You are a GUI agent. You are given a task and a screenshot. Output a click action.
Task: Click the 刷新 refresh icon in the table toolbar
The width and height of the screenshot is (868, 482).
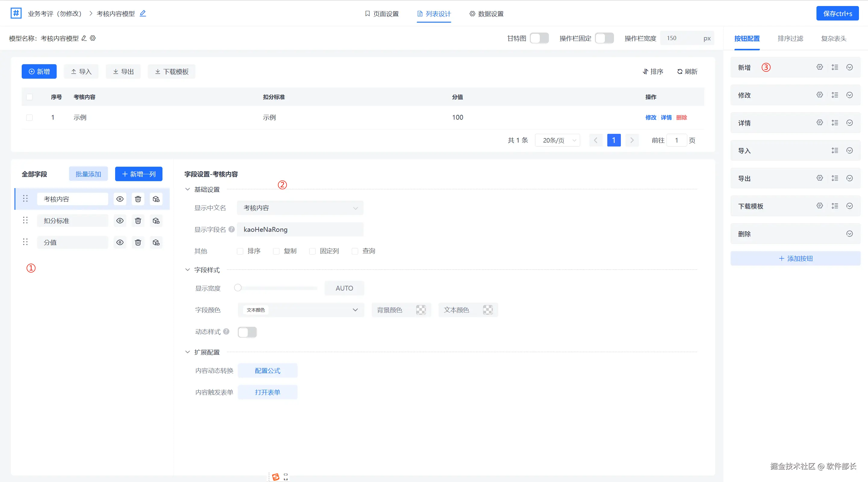click(x=680, y=71)
